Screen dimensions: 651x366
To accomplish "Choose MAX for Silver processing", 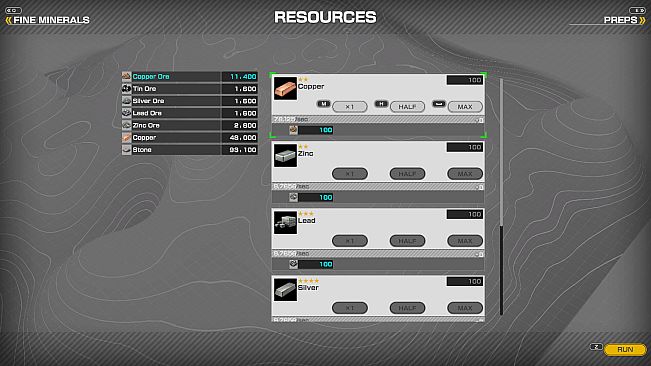I will click(x=465, y=308).
